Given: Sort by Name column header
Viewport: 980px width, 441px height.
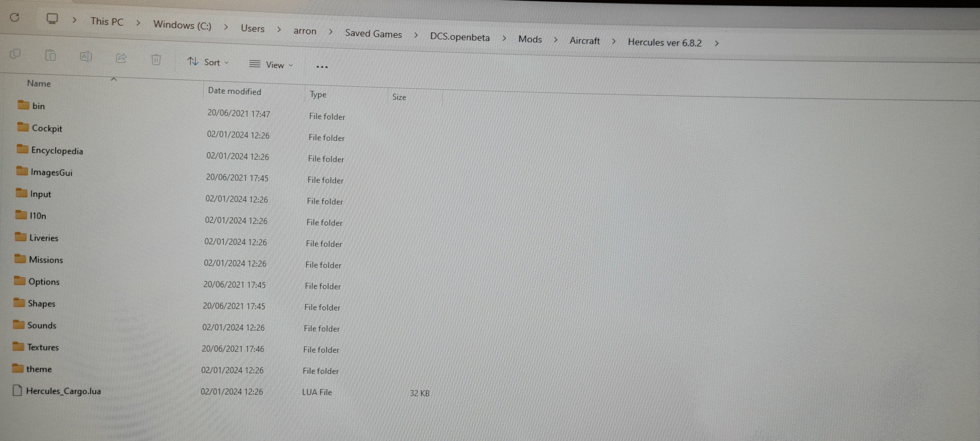Looking at the screenshot, I should click(x=39, y=83).
